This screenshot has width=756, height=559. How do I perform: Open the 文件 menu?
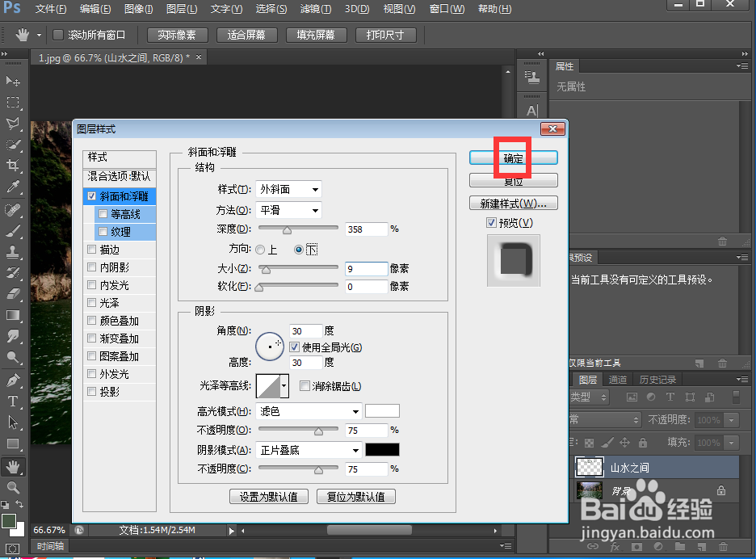tap(51, 9)
